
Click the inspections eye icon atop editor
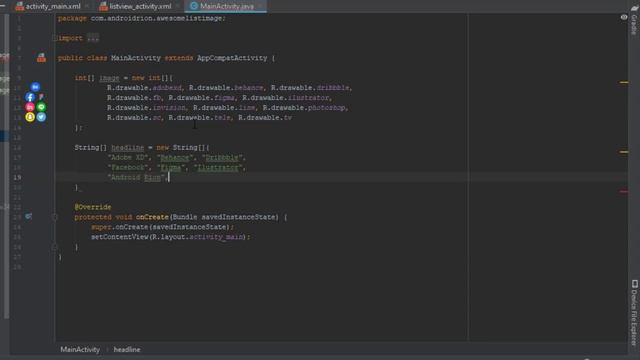click(624, 17)
